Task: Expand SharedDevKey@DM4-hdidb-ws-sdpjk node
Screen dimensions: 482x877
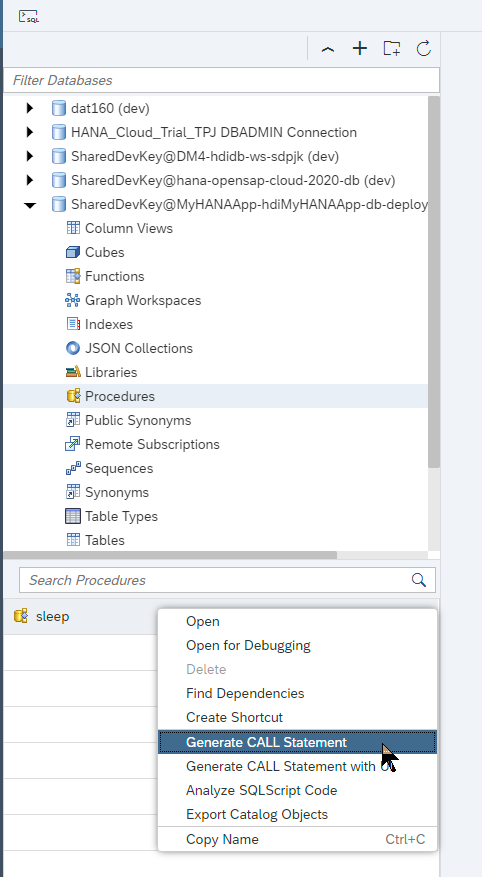Action: 30,156
